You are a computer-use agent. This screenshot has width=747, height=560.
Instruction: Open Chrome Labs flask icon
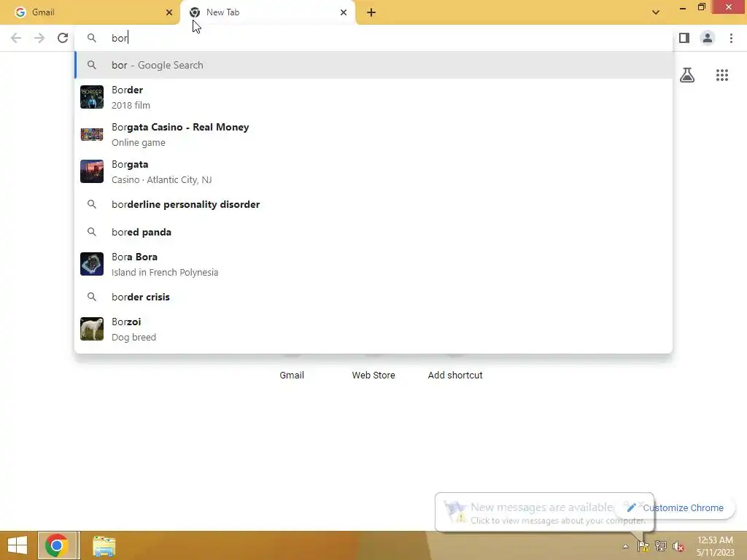click(x=687, y=75)
